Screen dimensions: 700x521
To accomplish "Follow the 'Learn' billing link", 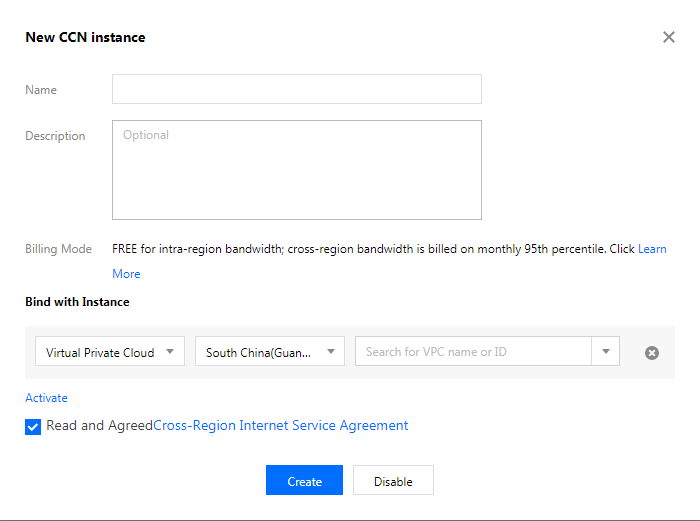I will (x=652, y=249).
